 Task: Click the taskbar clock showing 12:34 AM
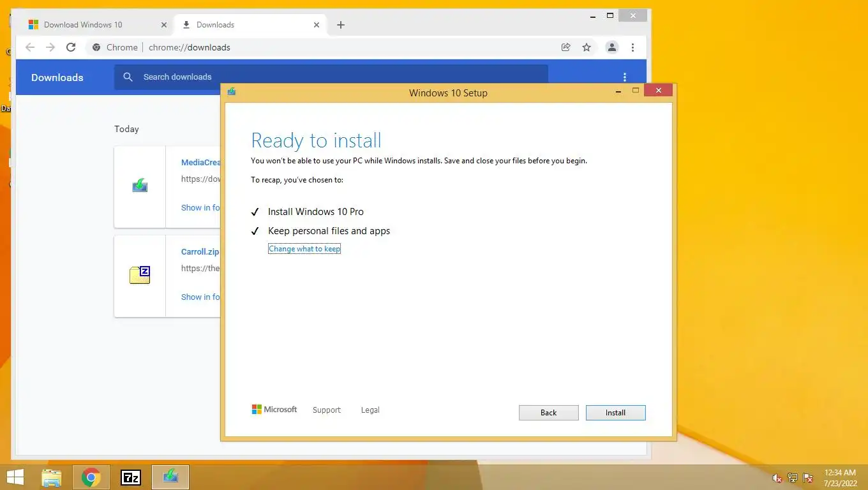[x=840, y=478]
